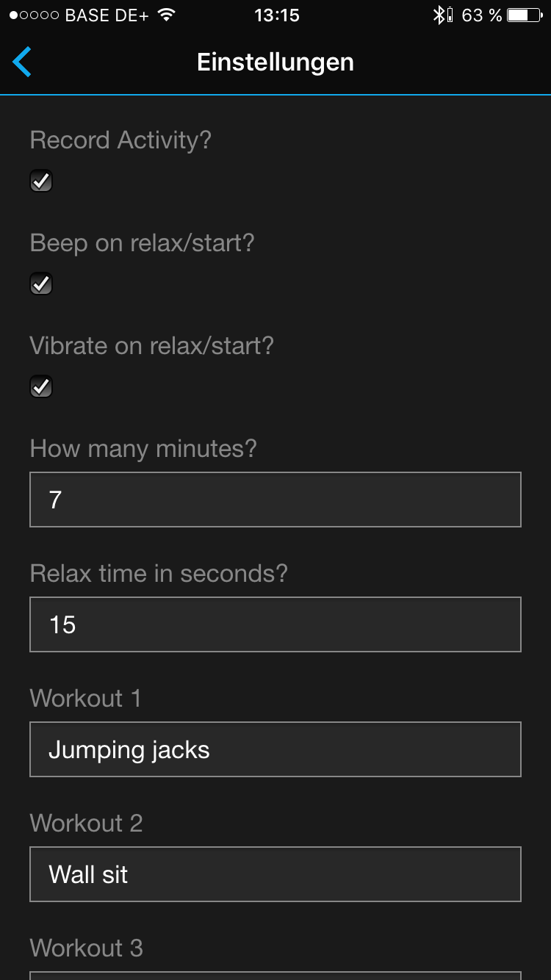Tap the 63 % battery percentage

click(x=481, y=15)
